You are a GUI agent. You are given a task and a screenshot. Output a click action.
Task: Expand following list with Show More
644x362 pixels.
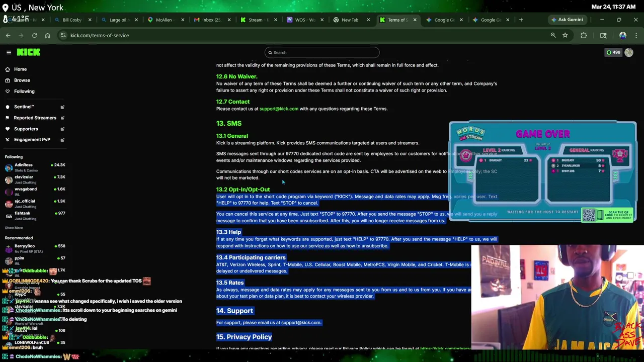[x=14, y=228]
